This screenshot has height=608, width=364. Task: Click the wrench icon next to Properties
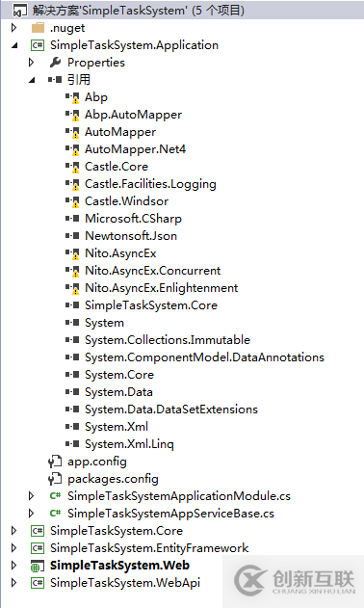coord(56,63)
